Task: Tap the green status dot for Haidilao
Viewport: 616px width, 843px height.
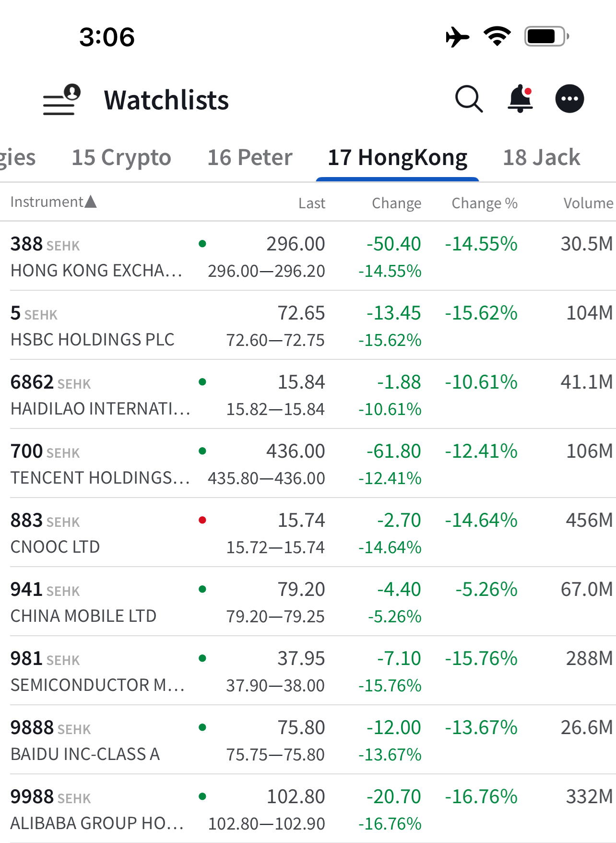Action: click(x=202, y=382)
